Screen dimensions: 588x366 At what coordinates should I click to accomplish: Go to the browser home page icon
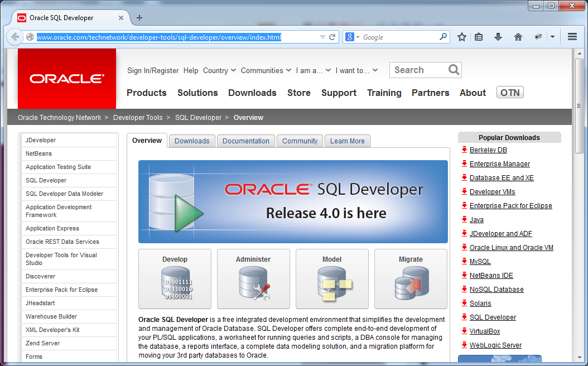[518, 37]
